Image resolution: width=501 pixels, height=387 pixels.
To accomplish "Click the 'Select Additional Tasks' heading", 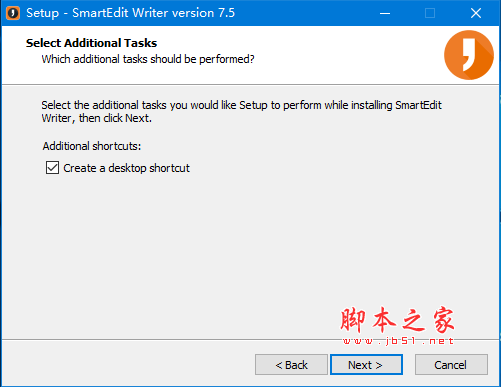I will (x=91, y=43).
